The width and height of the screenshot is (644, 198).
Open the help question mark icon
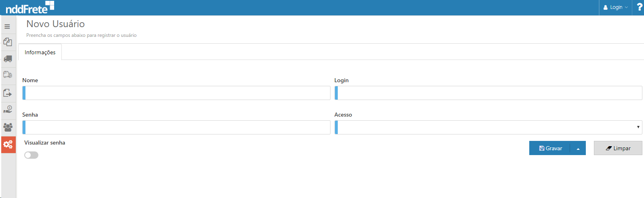(x=639, y=7)
